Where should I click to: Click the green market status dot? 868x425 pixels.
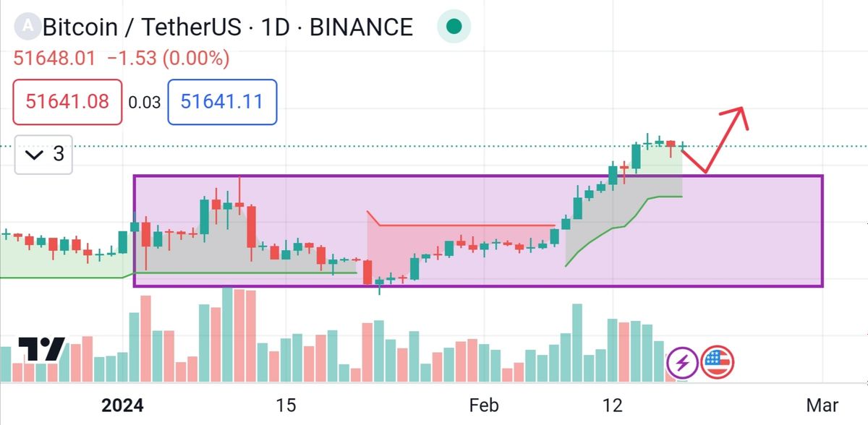click(454, 27)
